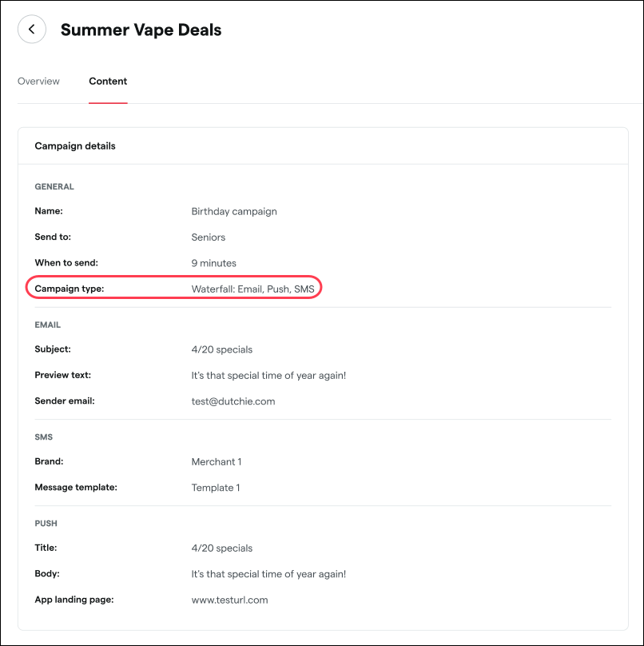Select the Birthday campaign name value
The width and height of the screenshot is (644, 646).
pos(234,212)
